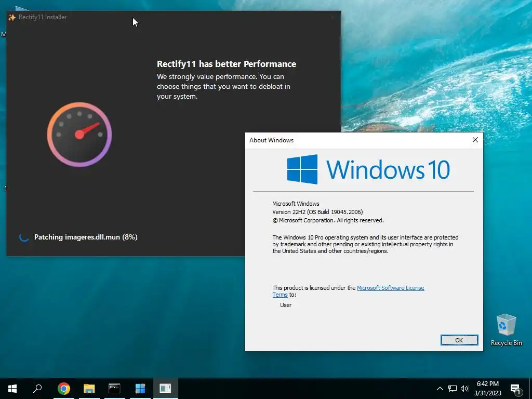Close the About Windows dialog

point(475,140)
